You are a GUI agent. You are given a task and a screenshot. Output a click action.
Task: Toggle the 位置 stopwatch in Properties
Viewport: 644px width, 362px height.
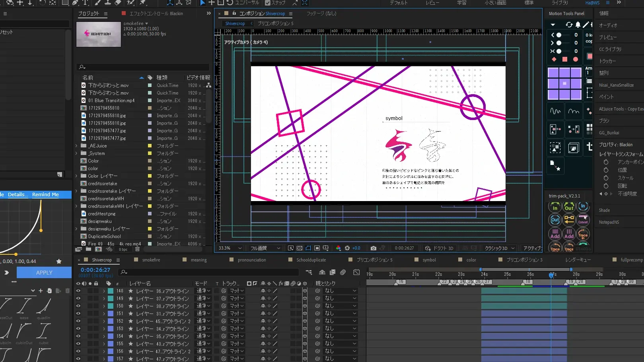606,170
